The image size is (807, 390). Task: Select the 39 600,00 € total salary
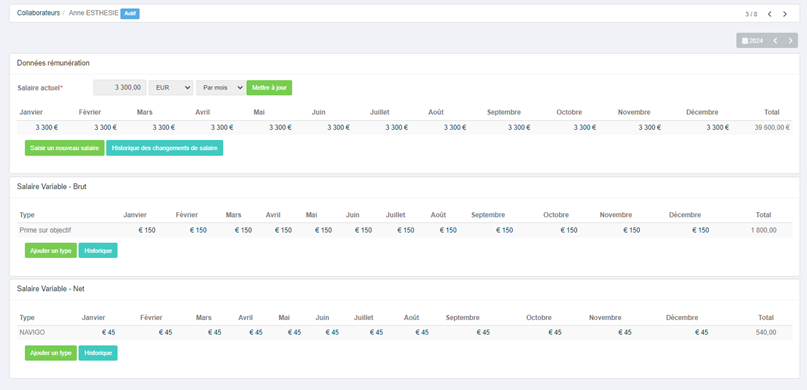[773, 128]
